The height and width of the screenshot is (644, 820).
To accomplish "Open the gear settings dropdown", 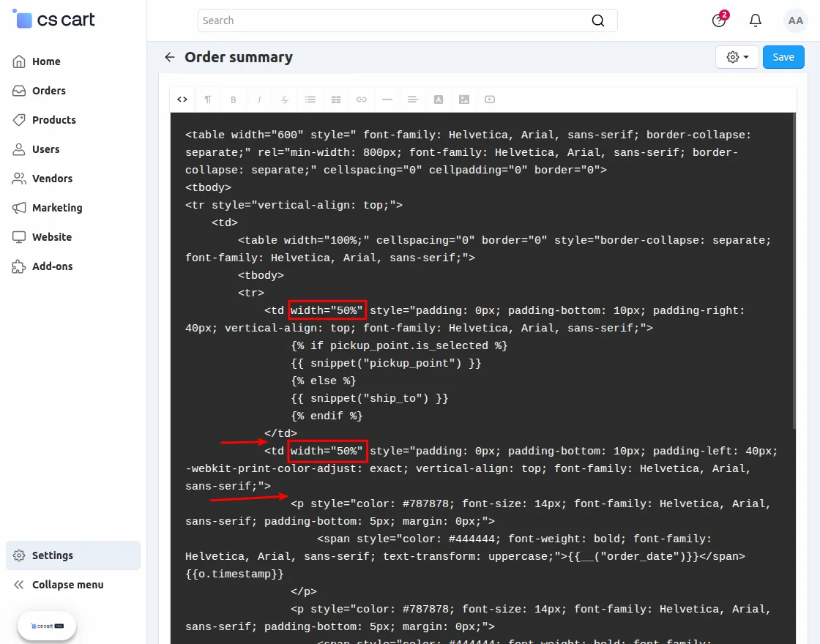I will pyautogui.click(x=737, y=57).
